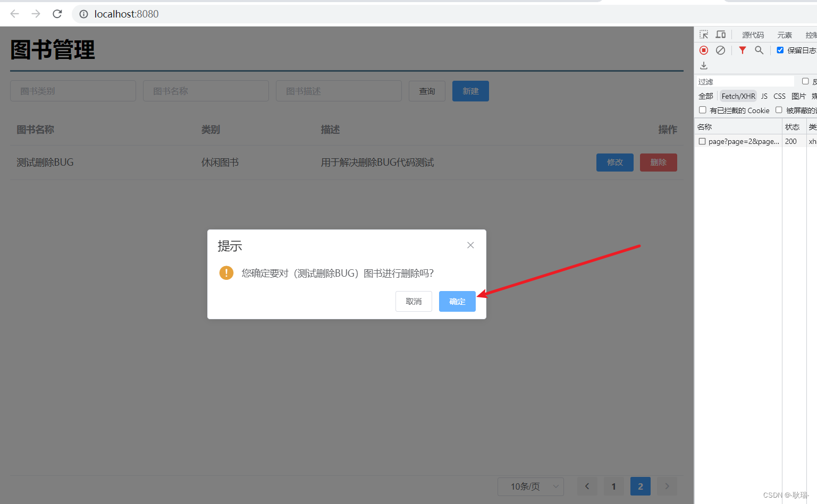Viewport: 817px width, 504px height.
Task: Click the browser back arrow
Action: pyautogui.click(x=14, y=14)
